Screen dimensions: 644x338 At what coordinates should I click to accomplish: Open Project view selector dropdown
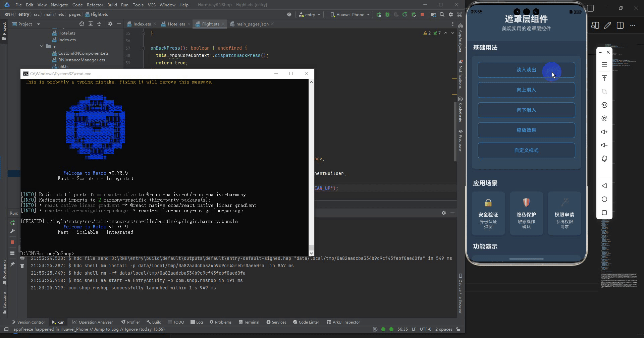click(26, 24)
